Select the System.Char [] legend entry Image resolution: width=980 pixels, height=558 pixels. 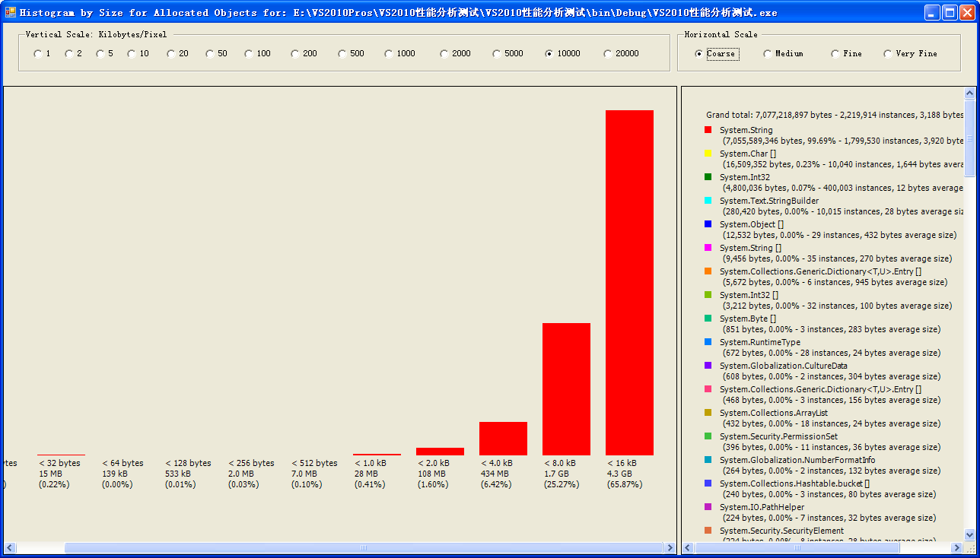coord(748,154)
